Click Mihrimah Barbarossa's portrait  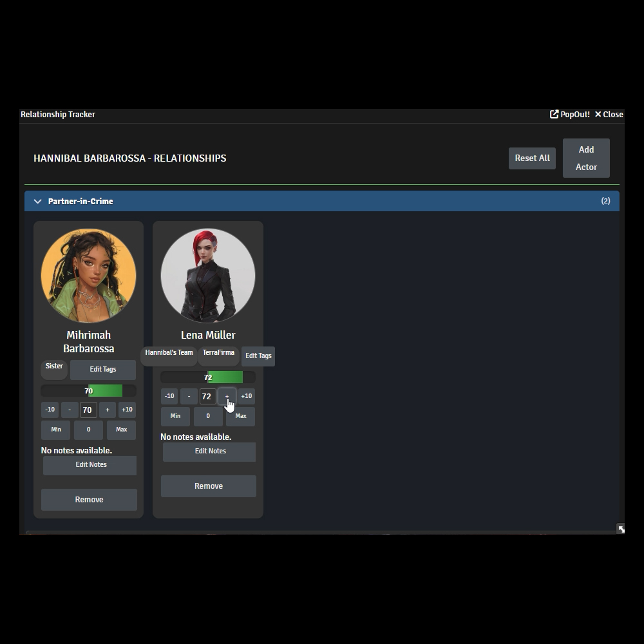(88, 275)
